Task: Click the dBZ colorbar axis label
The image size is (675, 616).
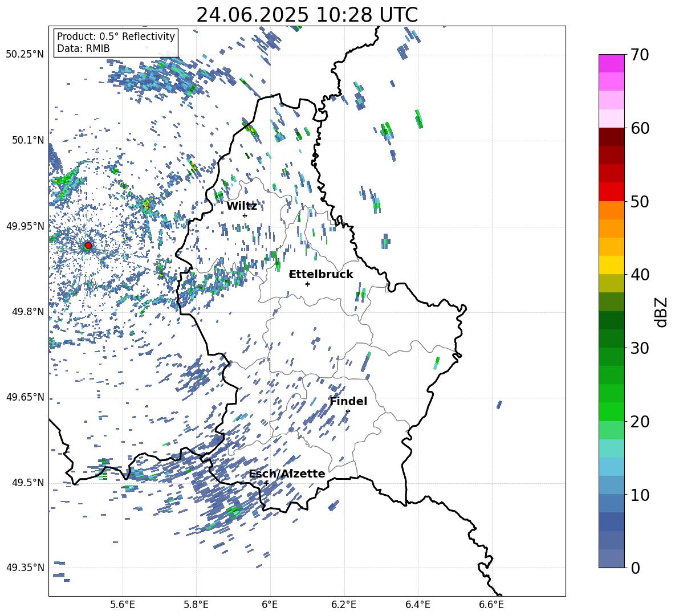Action: [661, 312]
